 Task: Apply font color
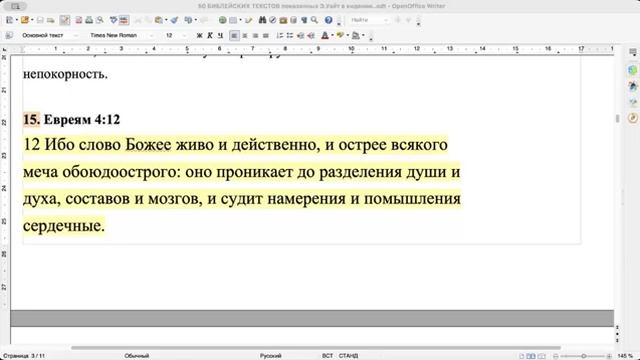pyautogui.click(x=325, y=36)
